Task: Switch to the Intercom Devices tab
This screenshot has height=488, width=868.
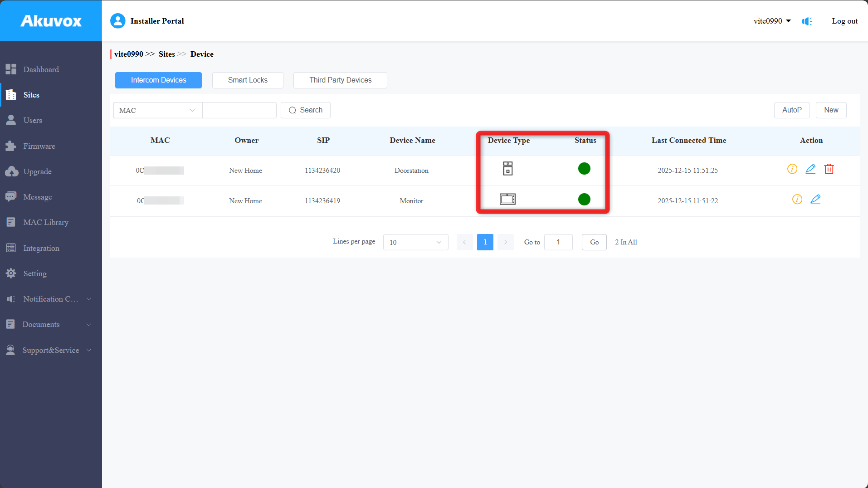Action: (158, 80)
